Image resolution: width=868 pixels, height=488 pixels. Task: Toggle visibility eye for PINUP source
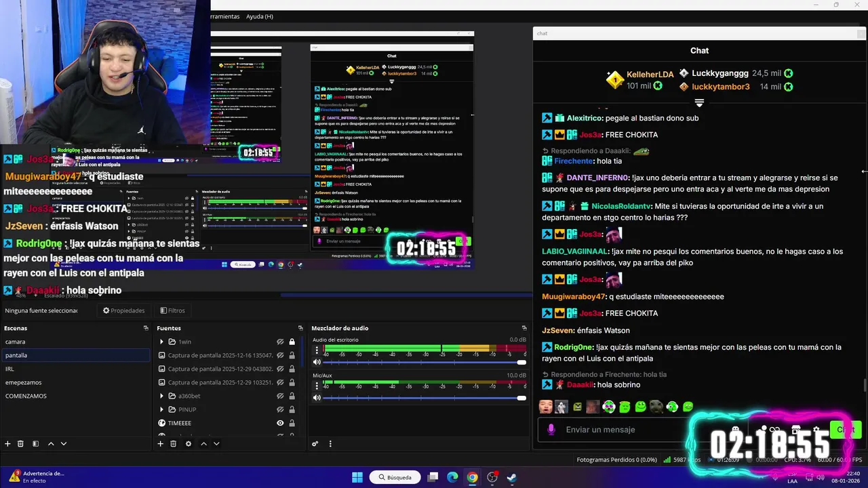pyautogui.click(x=280, y=409)
